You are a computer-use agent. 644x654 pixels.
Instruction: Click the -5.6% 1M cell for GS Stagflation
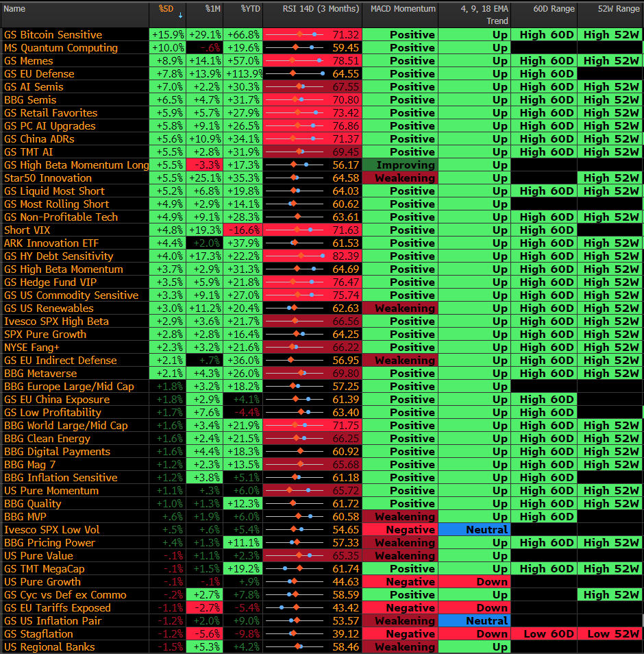point(205,634)
